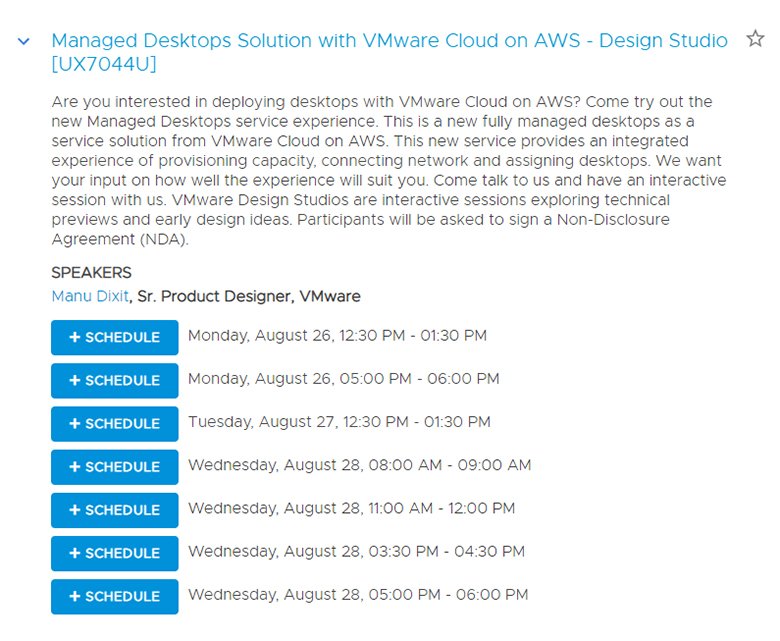Click the Tuesday, August 27 time text
The height and width of the screenshot is (641, 780).
point(339,422)
